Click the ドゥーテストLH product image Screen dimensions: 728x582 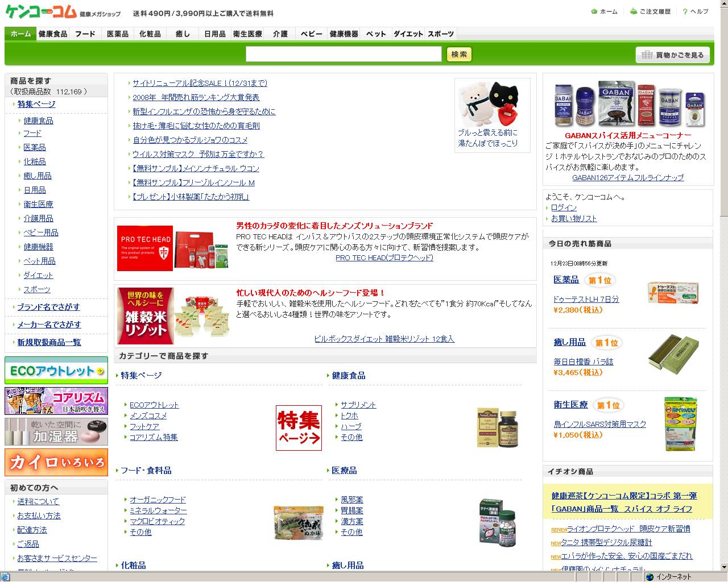point(672,293)
